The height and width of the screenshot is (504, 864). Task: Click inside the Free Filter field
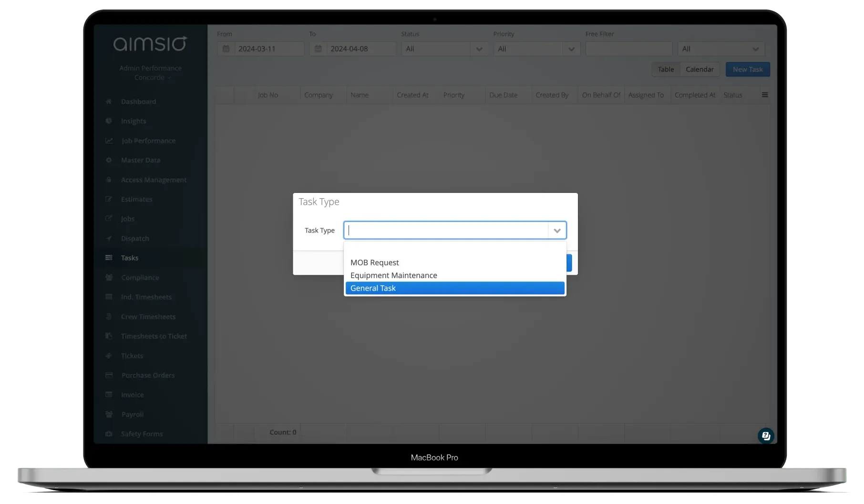coord(628,48)
